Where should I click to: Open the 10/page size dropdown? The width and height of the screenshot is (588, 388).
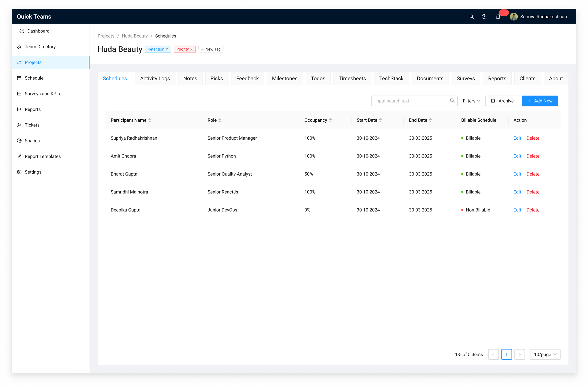coord(545,354)
